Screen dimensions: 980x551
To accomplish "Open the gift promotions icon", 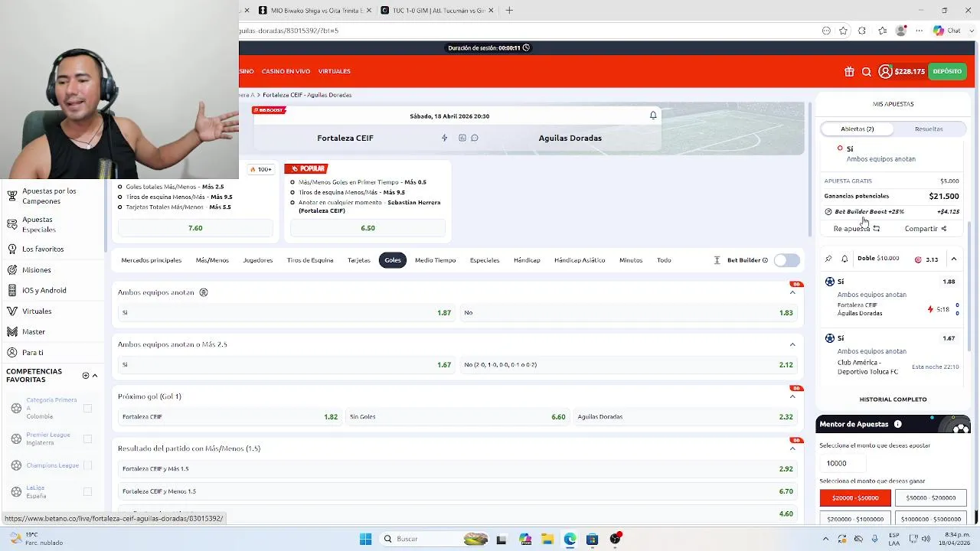I will [x=849, y=71].
